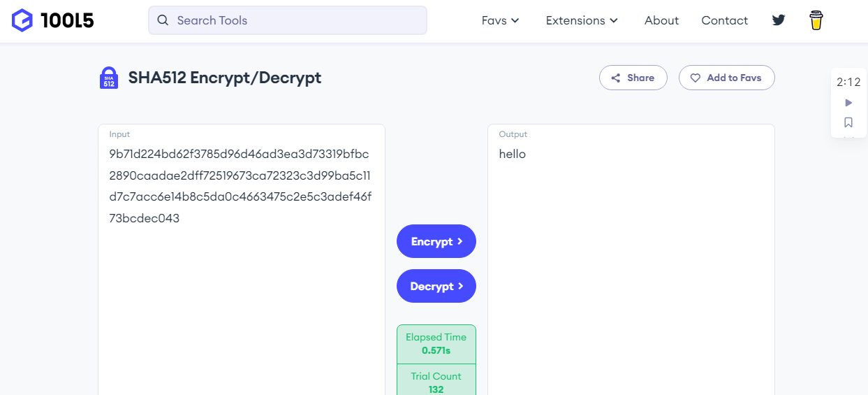Screen dimensions: 868x395
Task: Click the bookmark icon in side widget
Action: pos(848,122)
